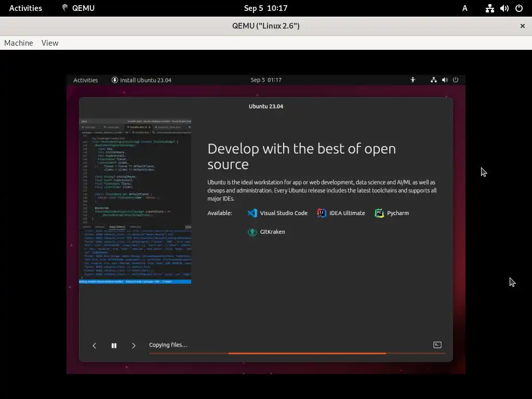Click host volume speaker icon
Image resolution: width=532 pixels, height=399 pixels.
pyautogui.click(x=504, y=8)
